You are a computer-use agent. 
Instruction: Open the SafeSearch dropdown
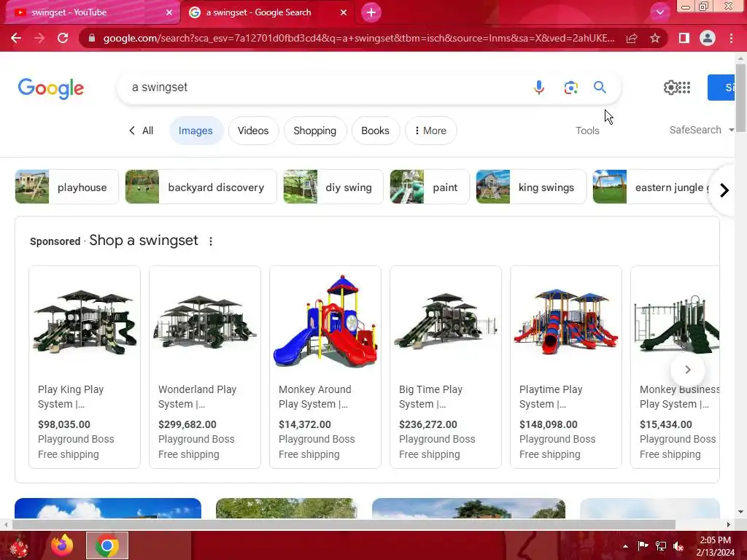(x=701, y=130)
